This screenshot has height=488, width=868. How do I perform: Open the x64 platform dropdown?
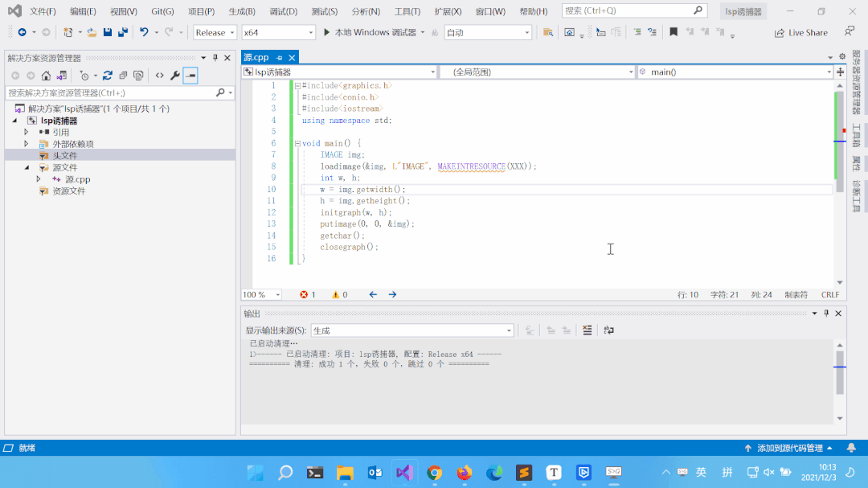point(278,33)
